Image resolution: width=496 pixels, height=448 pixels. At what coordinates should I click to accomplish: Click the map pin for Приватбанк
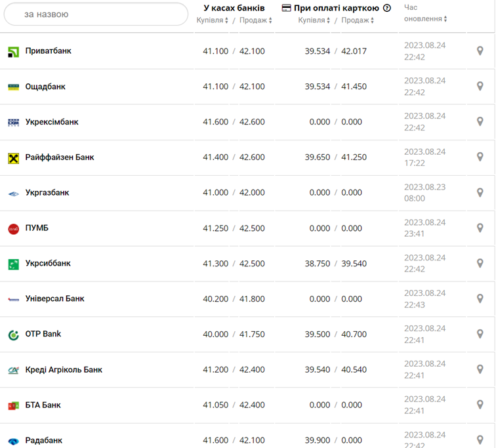coord(480,51)
